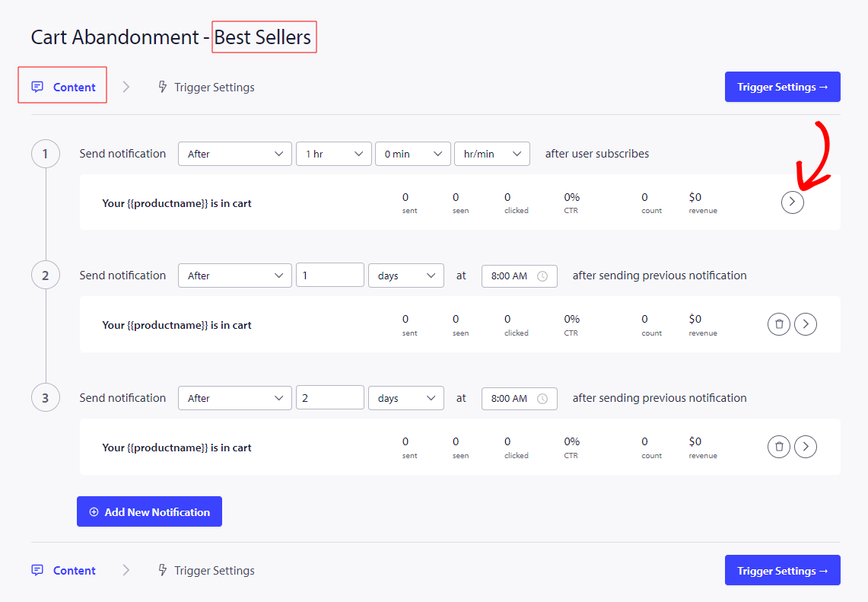The image size is (868, 602).
Task: Click step 1 circle in the timeline
Action: pos(46,154)
